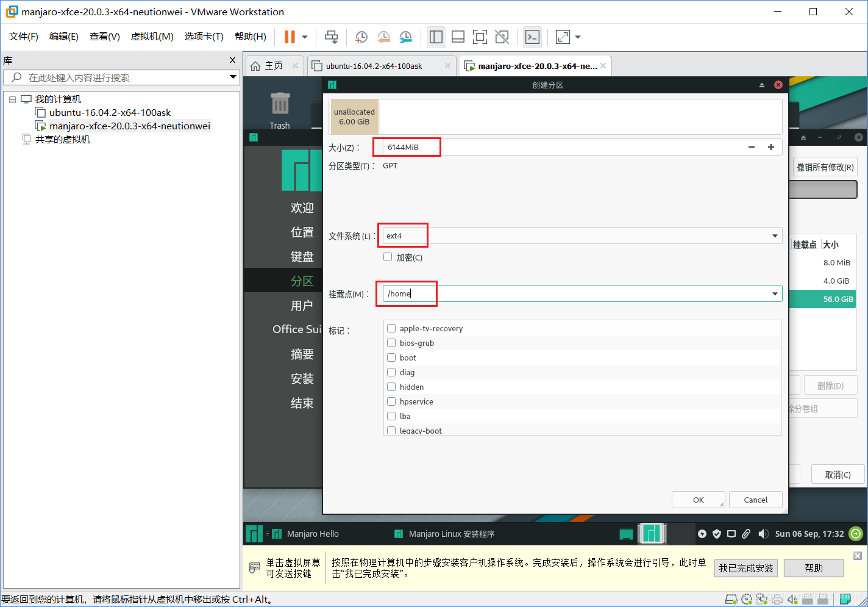Open the 选项卡(T) menu
This screenshot has width=868, height=607.
click(x=204, y=37)
